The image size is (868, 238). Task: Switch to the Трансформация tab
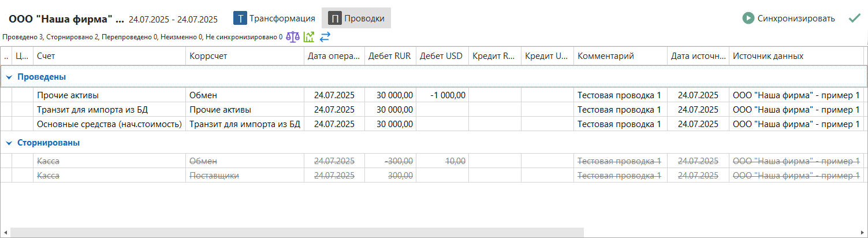(x=282, y=18)
